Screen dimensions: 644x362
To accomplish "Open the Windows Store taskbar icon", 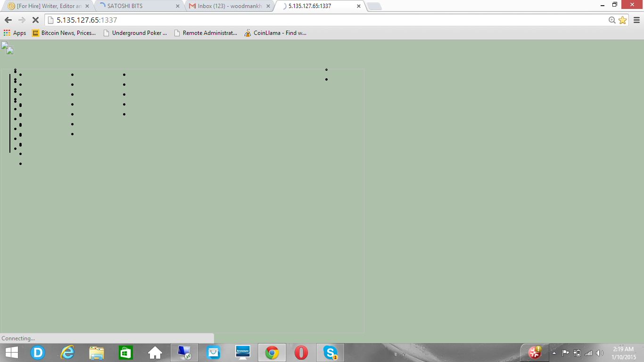I will point(126,353).
